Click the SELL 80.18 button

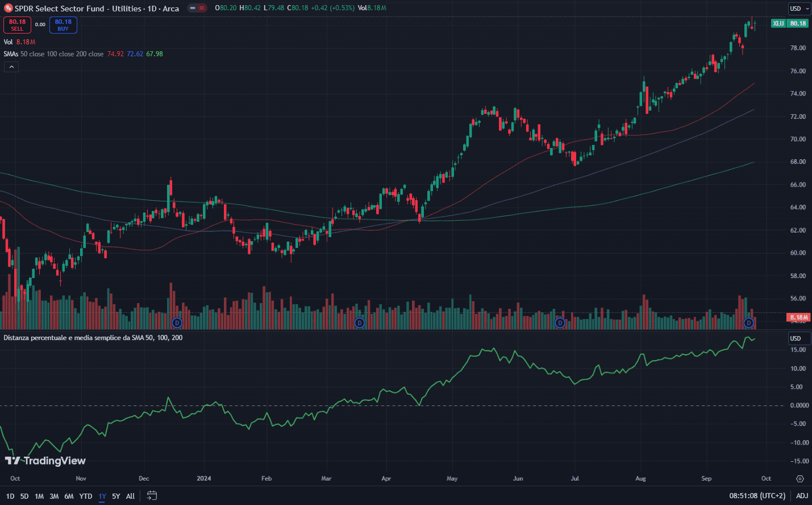tap(17, 25)
